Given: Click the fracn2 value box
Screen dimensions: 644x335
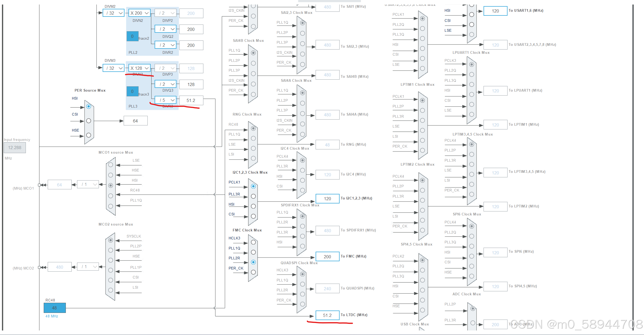Looking at the screenshot, I should point(132,36).
